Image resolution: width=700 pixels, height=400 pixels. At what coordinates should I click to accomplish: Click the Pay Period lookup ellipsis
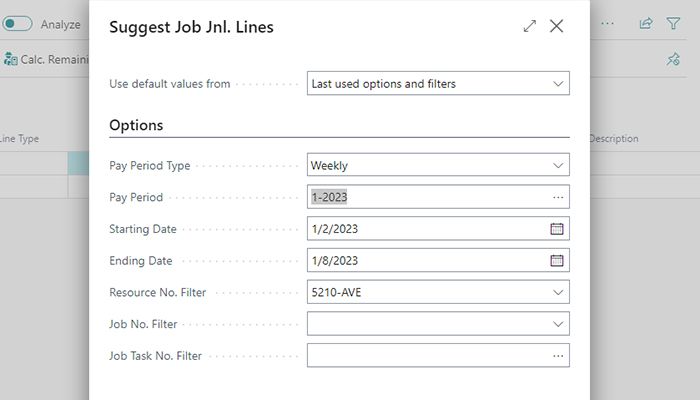[557, 198]
